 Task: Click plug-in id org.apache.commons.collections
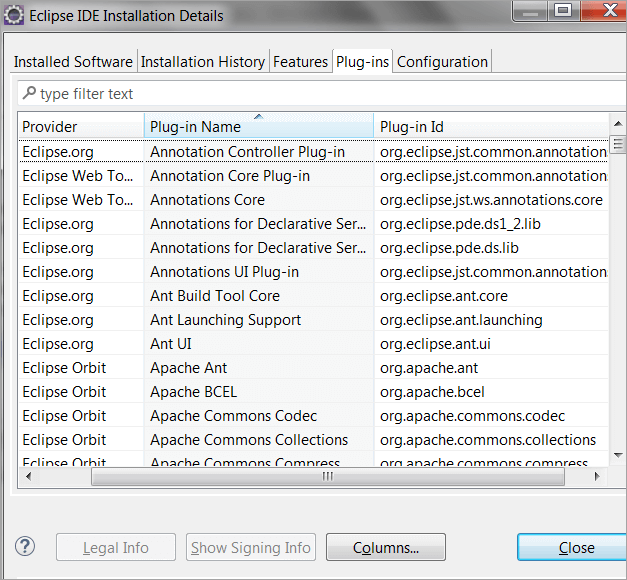[x=488, y=440]
